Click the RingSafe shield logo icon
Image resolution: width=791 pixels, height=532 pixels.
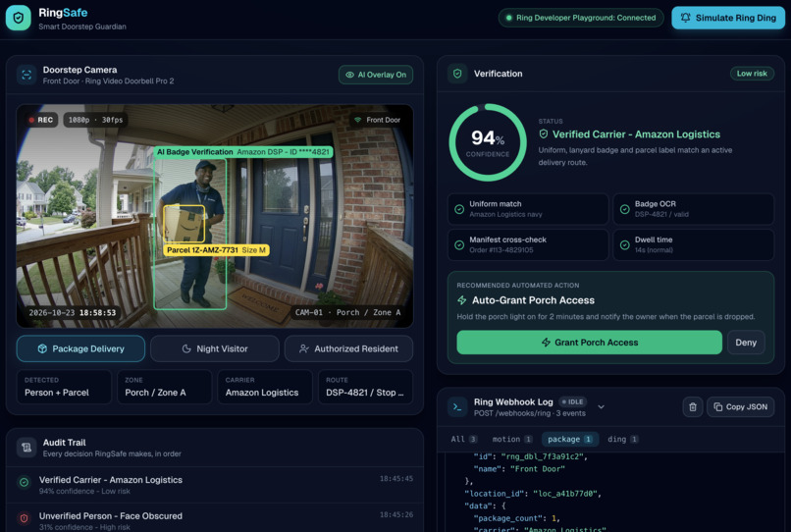click(x=19, y=19)
